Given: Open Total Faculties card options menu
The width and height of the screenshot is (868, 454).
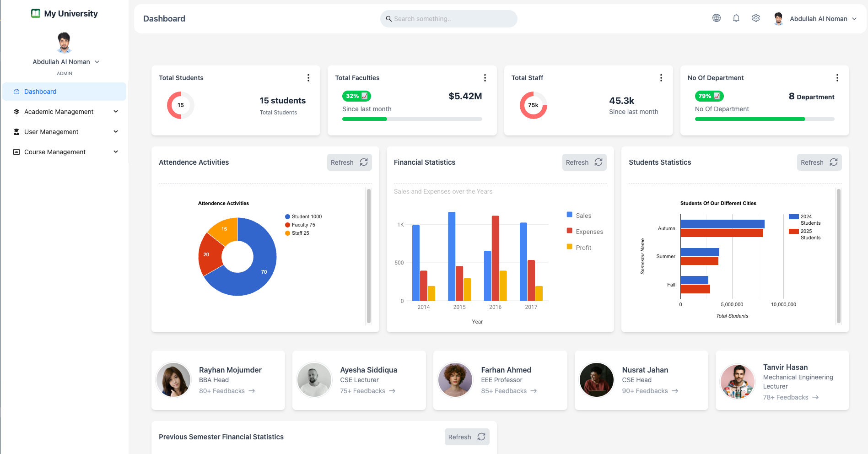Looking at the screenshot, I should click(x=485, y=78).
